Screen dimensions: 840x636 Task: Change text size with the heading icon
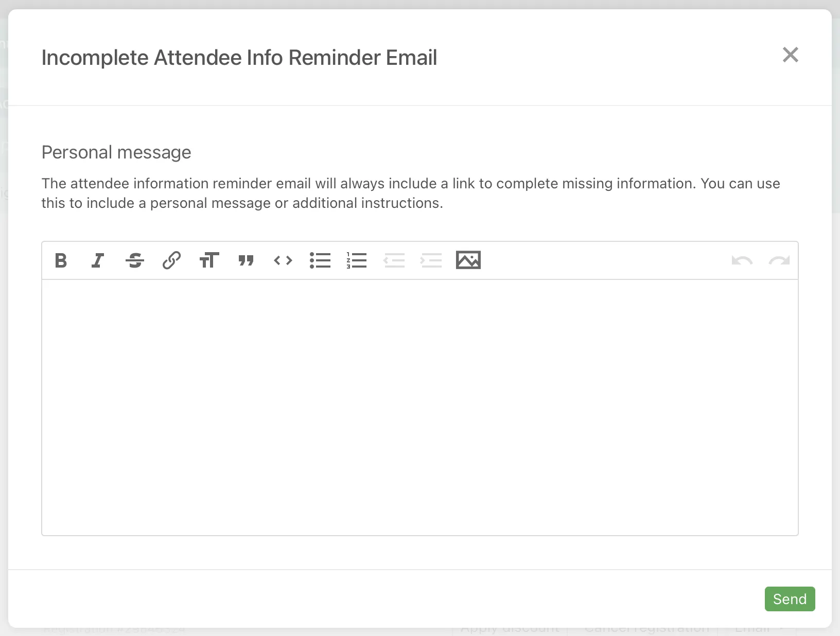coord(209,260)
